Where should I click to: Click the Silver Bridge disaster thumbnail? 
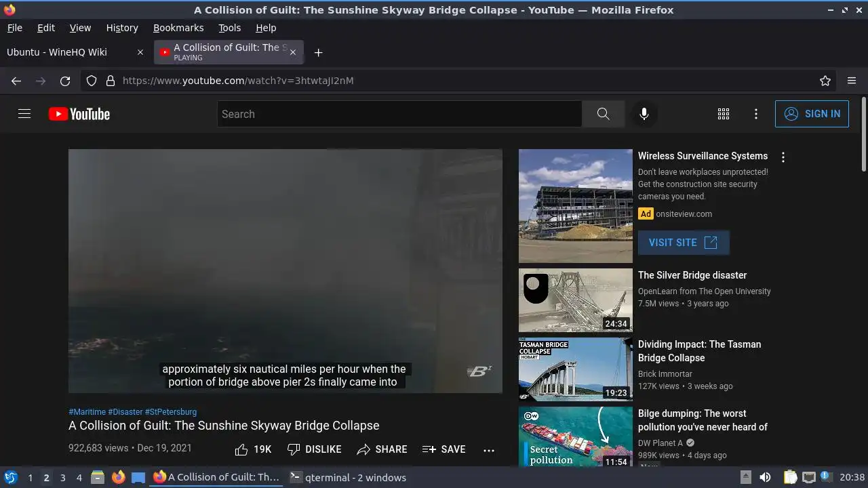pyautogui.click(x=576, y=300)
